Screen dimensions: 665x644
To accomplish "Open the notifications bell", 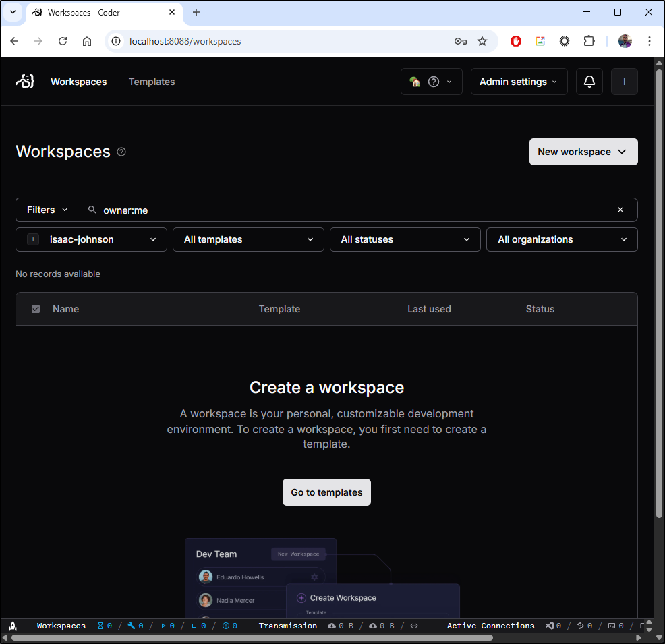I will [589, 82].
